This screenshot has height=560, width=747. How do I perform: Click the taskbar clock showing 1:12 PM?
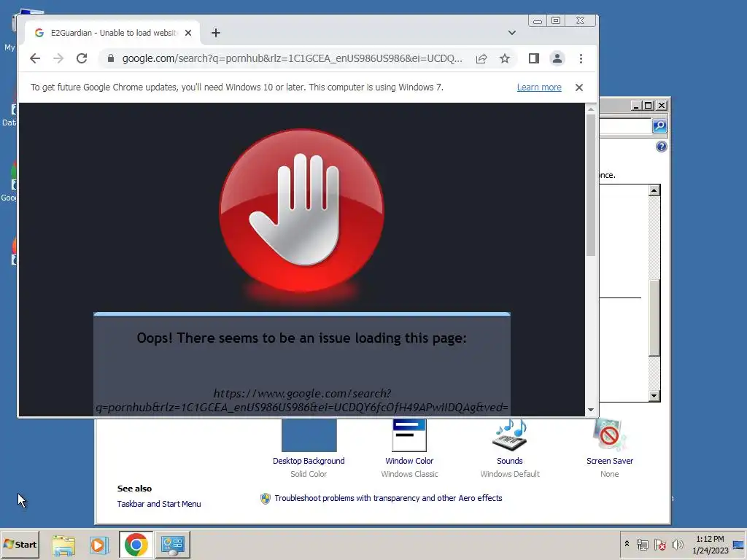coord(710,544)
